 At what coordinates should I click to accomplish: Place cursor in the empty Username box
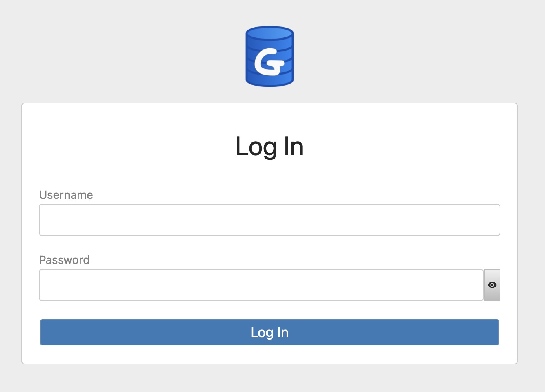pos(269,219)
